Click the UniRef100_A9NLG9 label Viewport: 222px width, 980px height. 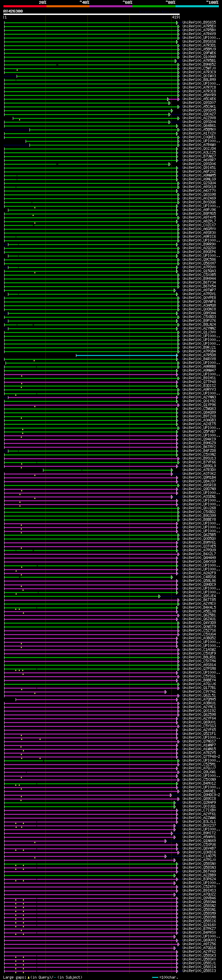(x=199, y=179)
